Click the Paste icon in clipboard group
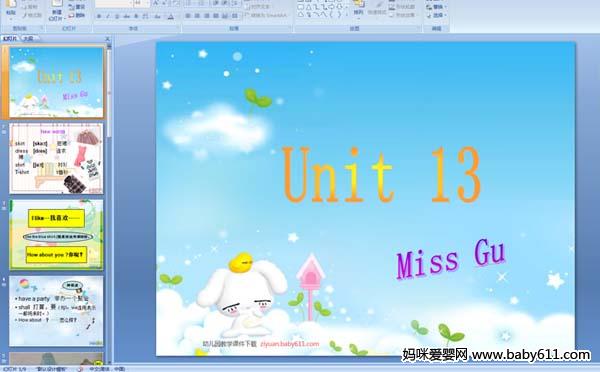 click(11, 4)
